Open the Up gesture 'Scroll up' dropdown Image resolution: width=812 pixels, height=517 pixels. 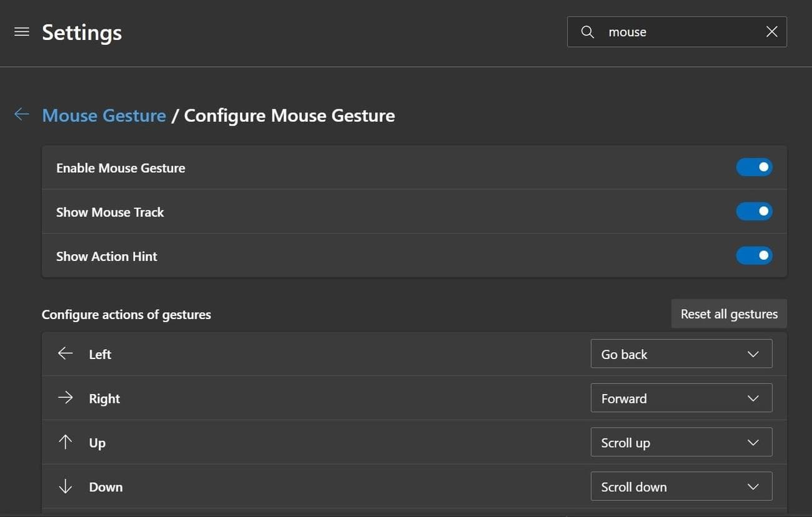click(681, 443)
